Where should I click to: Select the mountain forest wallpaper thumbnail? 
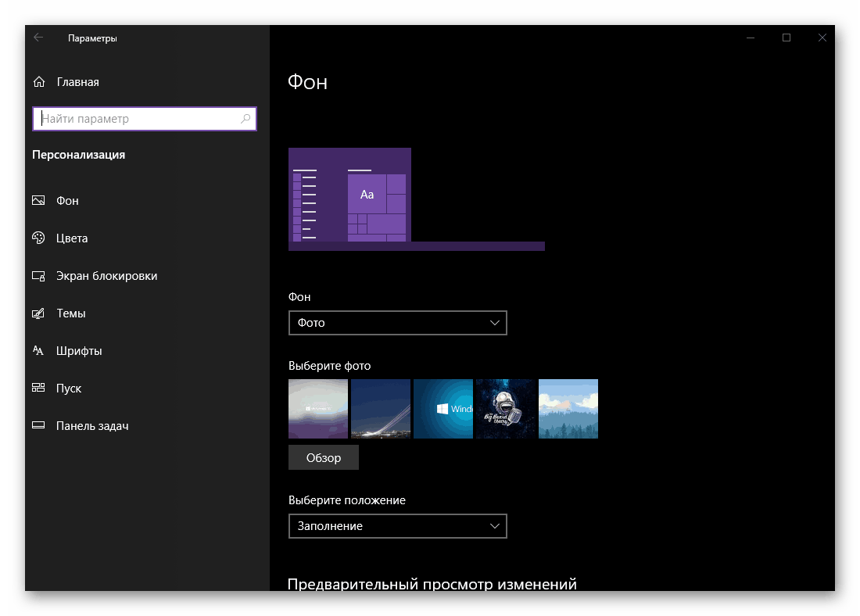(x=568, y=408)
